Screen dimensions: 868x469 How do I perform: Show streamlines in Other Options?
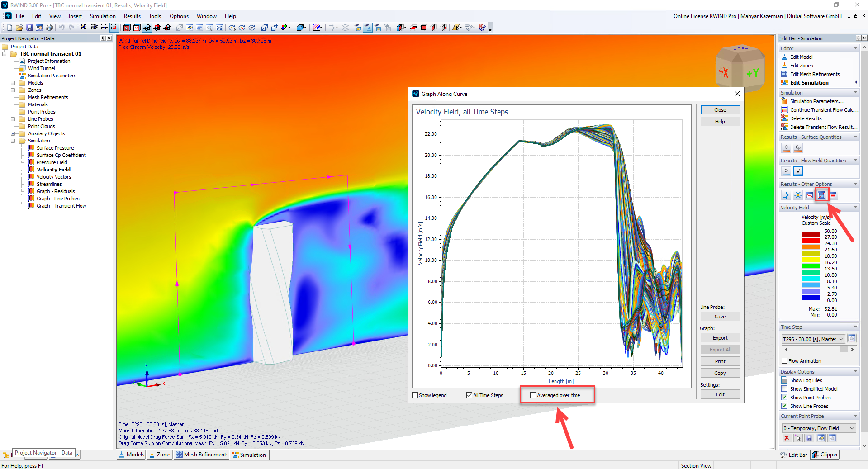click(798, 195)
